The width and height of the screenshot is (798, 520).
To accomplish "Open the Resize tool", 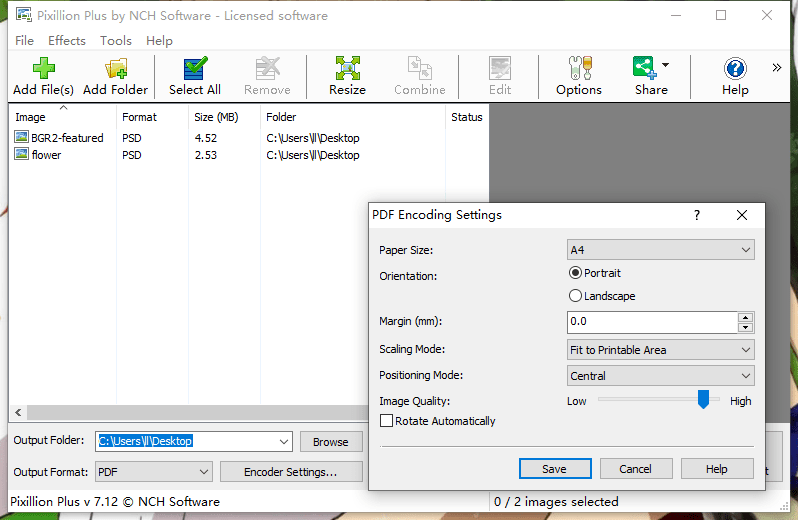I will pyautogui.click(x=348, y=68).
